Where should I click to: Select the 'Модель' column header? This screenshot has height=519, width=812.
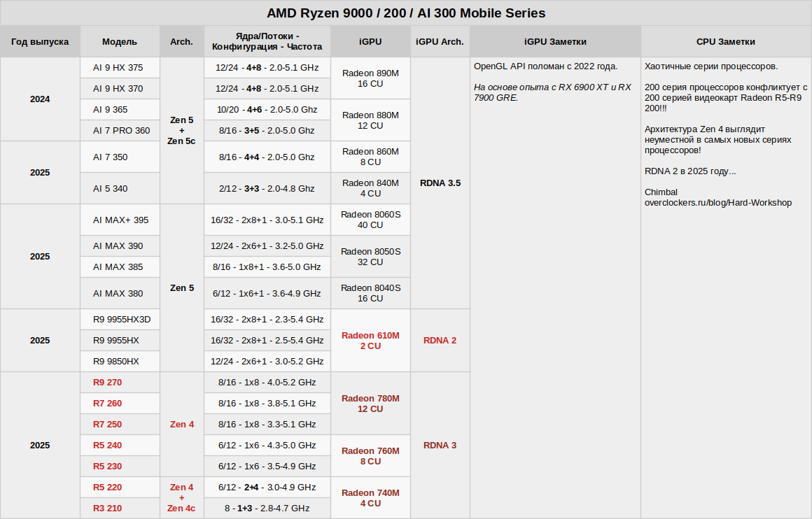(x=120, y=41)
